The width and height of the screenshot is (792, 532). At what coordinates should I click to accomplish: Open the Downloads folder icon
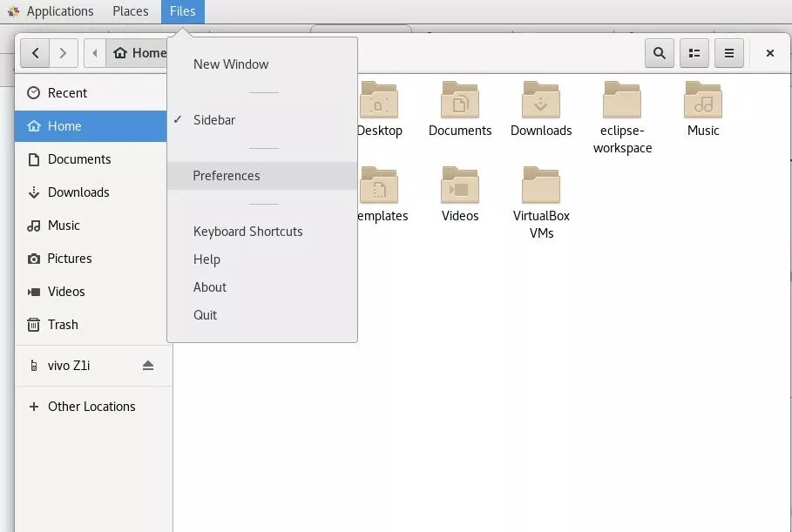pos(541,101)
